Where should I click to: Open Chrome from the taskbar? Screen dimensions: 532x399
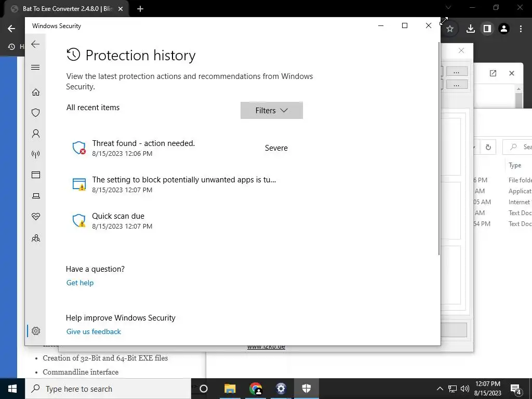[256, 389]
